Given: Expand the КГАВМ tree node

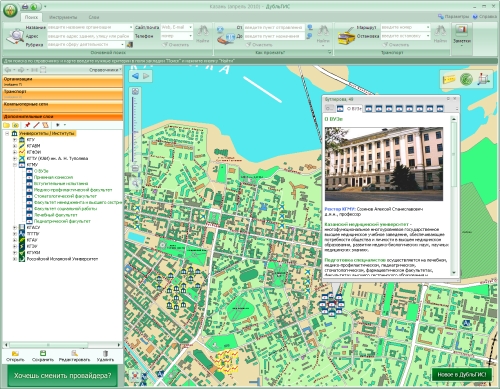Looking at the screenshot, I should click(15, 146).
